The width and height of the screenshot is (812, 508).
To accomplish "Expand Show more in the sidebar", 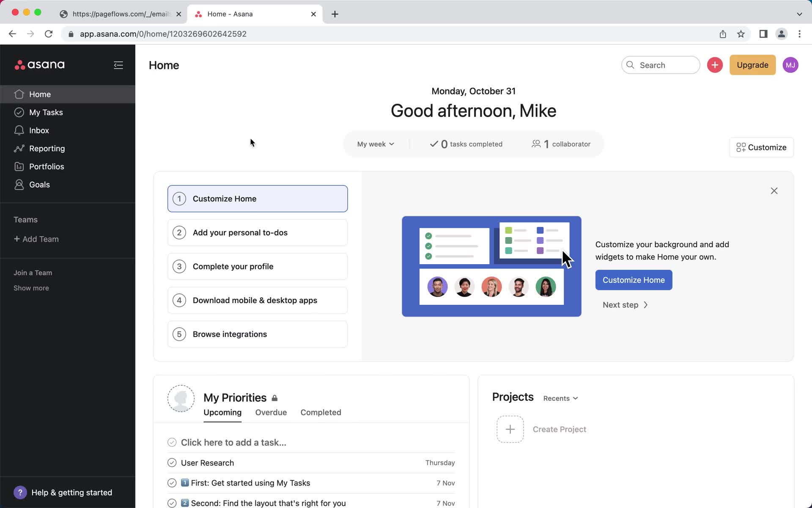I will pyautogui.click(x=31, y=288).
